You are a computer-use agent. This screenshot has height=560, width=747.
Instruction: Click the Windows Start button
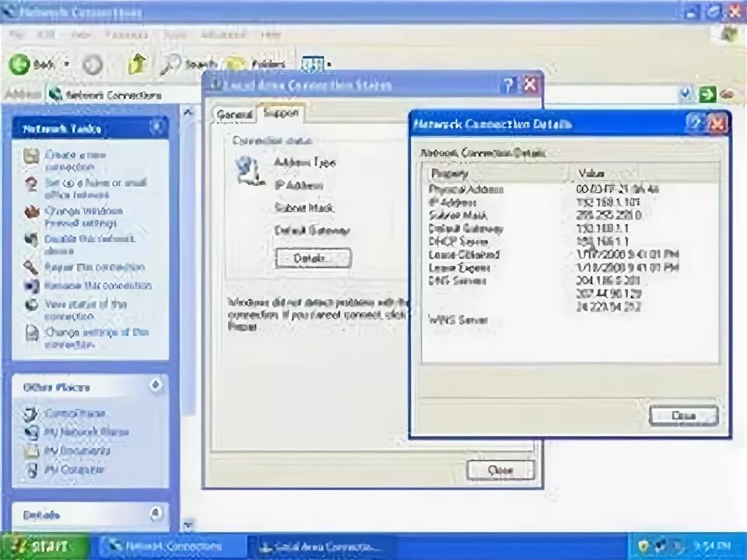(x=44, y=546)
